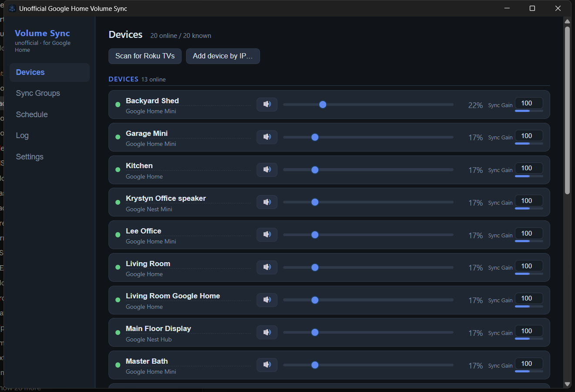Viewport: 575px width, 392px height.
Task: Open the Schedule page
Action: pos(50,115)
